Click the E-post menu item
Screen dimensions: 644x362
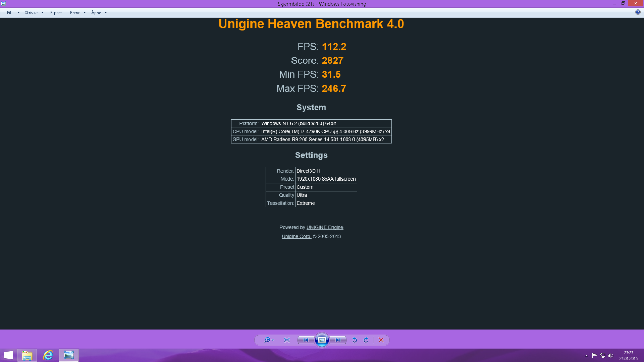point(56,13)
